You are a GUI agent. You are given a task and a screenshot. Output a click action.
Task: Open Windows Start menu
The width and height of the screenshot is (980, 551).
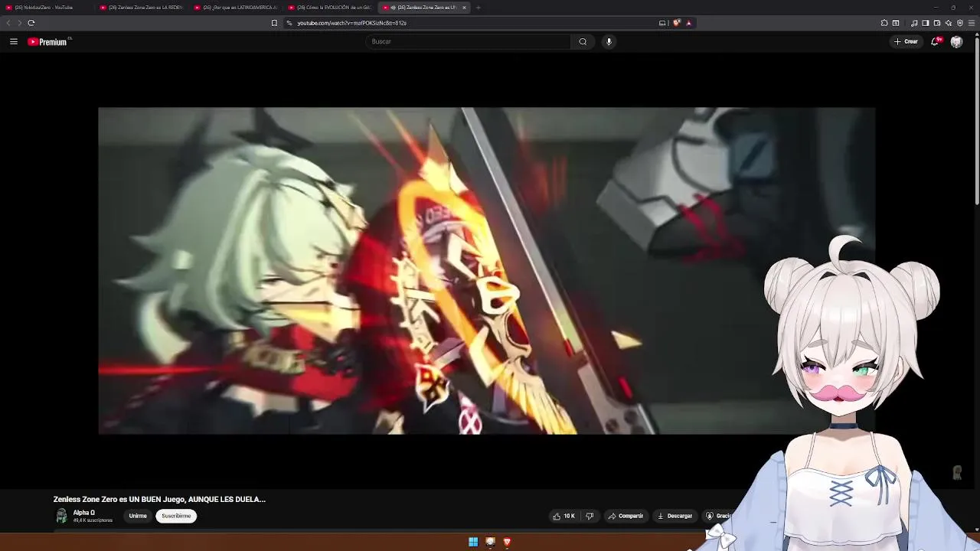473,542
